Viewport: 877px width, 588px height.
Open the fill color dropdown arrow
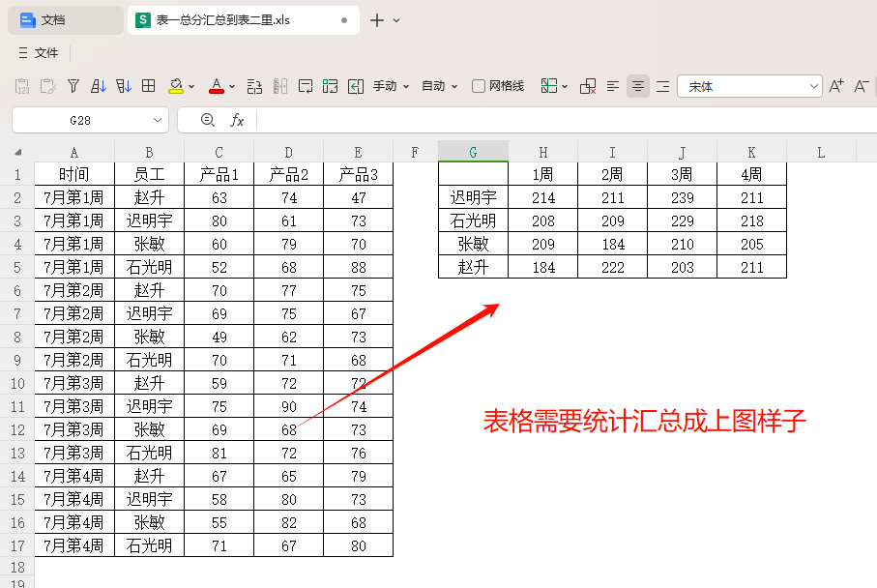(191, 87)
